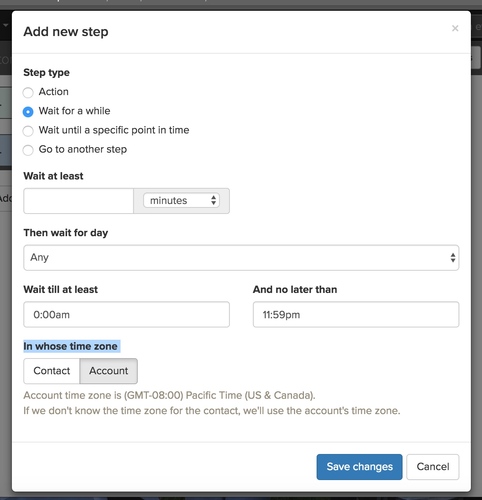This screenshot has height=500, width=482.
Task: Switch time zone to Account
Action: coord(108,371)
